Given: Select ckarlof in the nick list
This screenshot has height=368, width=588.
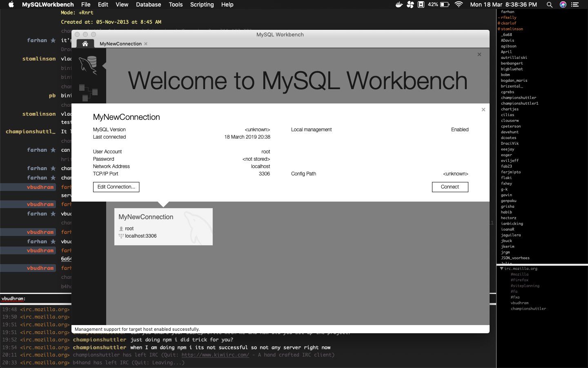Looking at the screenshot, I should point(508,23).
